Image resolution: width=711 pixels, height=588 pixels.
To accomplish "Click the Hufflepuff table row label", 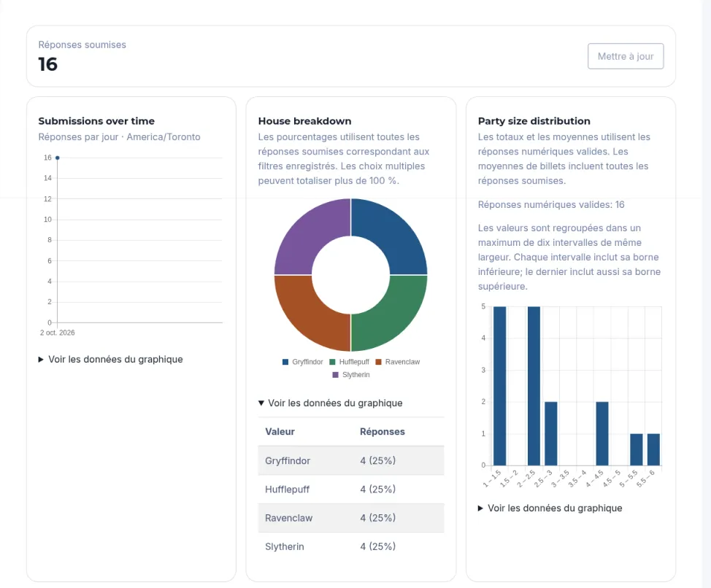I will click(x=287, y=490).
